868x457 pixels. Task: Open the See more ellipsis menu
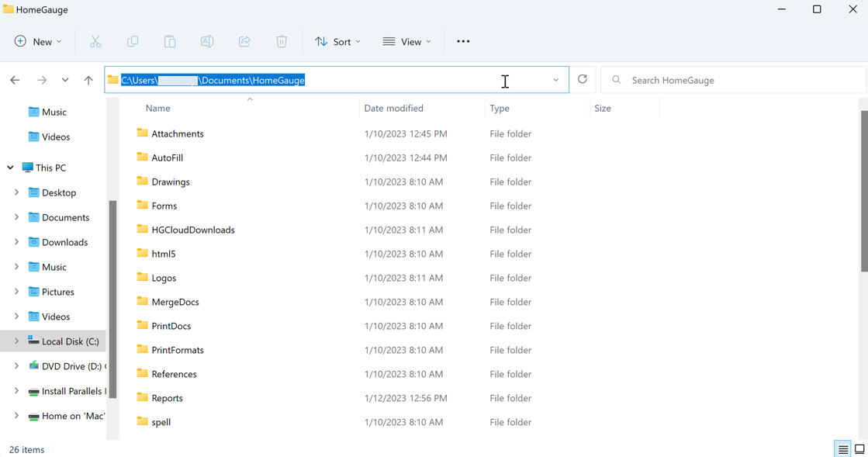(x=463, y=42)
